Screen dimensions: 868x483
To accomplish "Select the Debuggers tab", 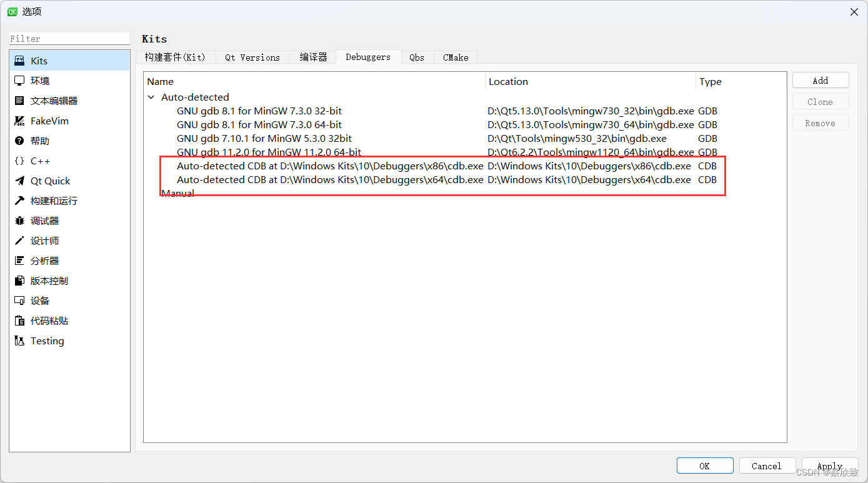I will coord(368,57).
